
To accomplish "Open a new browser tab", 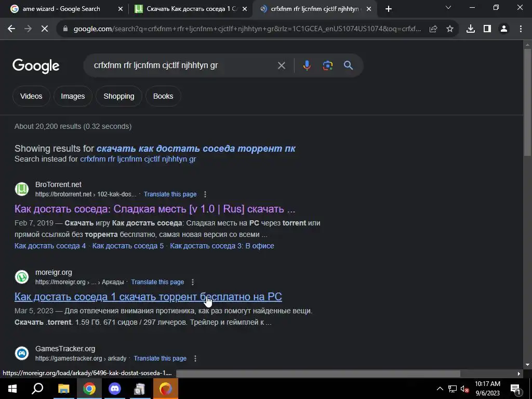I will 389,9.
